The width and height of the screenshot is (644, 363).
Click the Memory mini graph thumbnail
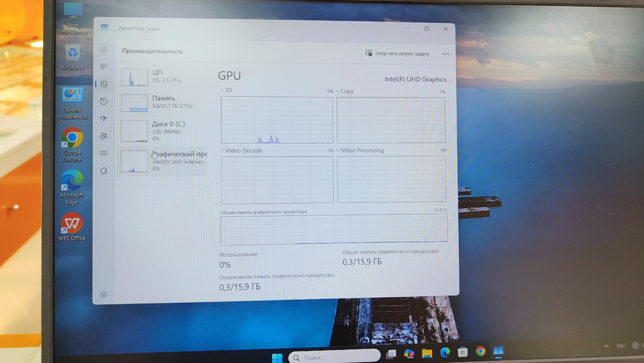(x=135, y=103)
